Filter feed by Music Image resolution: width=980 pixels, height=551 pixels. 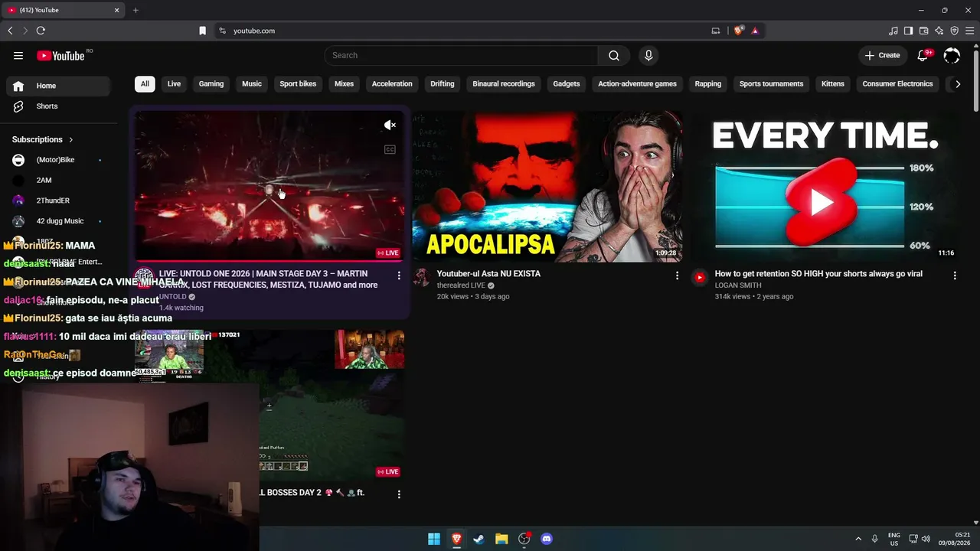(252, 83)
